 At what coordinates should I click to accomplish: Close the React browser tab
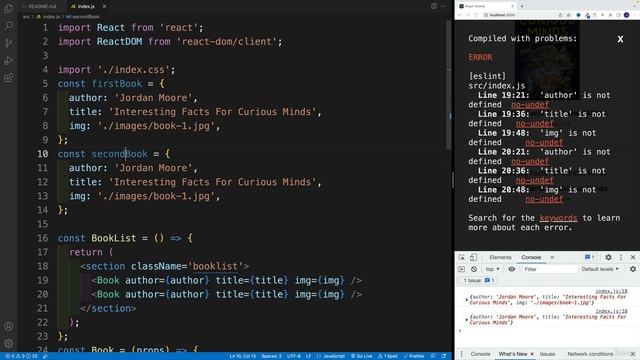click(513, 6)
